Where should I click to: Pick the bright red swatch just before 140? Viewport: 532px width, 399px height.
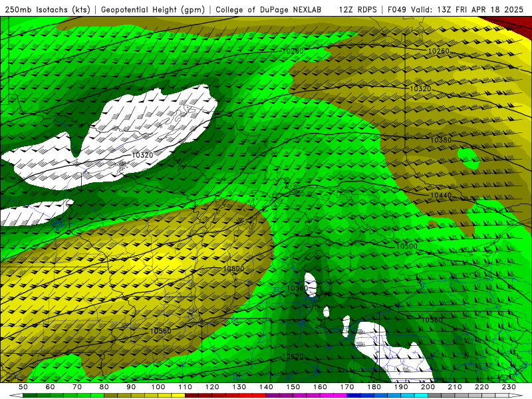(259, 396)
